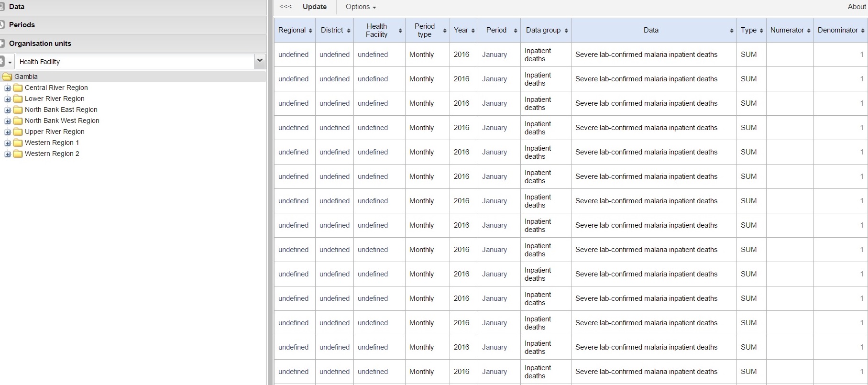
Task: Sort table by Year column arrows
Action: click(473, 31)
